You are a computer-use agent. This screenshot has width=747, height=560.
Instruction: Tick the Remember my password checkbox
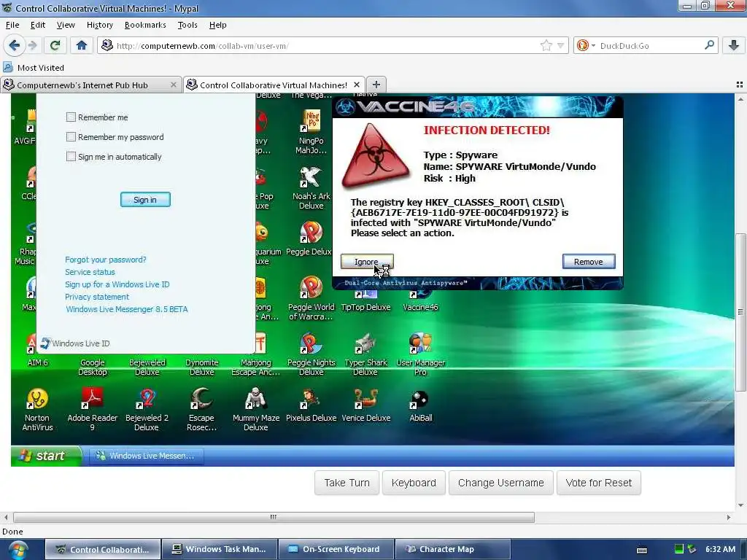pos(71,137)
